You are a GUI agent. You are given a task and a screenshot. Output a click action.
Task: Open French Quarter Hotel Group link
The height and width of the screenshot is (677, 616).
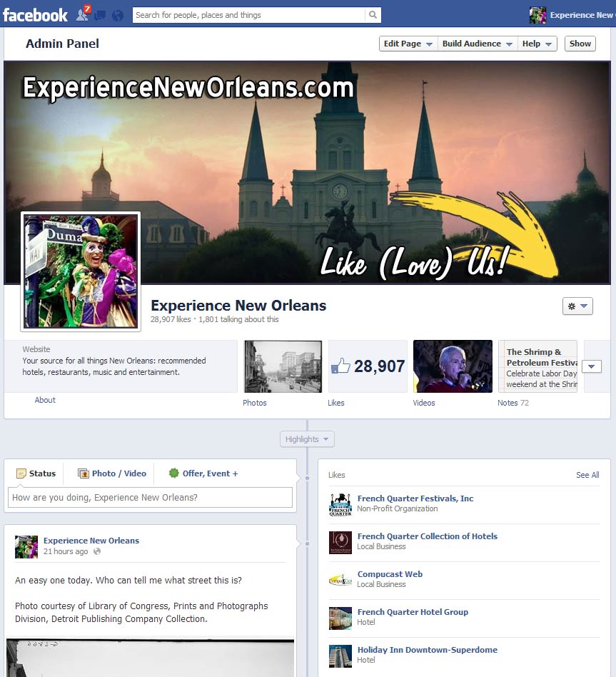[413, 612]
